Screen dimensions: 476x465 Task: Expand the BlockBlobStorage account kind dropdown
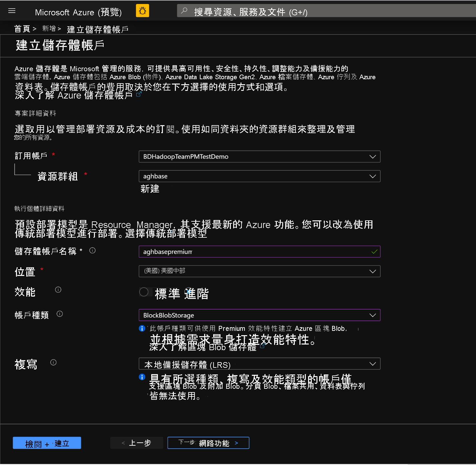point(259,315)
